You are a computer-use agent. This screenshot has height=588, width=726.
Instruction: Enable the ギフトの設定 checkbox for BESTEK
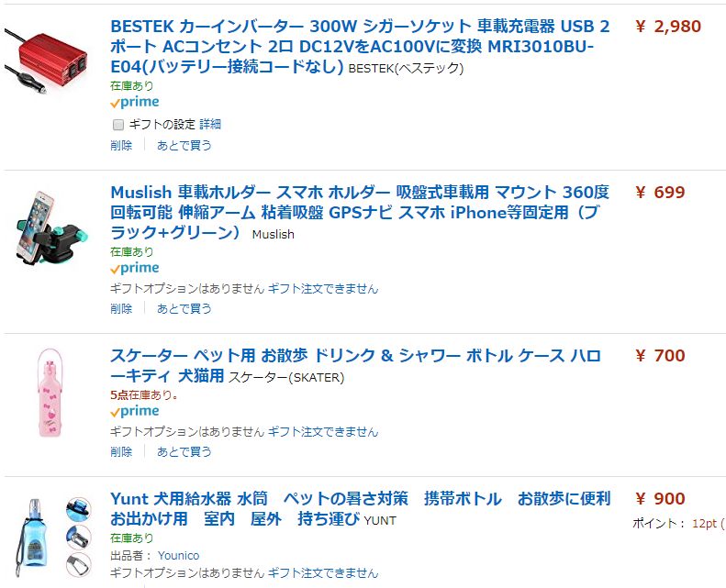[x=117, y=124]
